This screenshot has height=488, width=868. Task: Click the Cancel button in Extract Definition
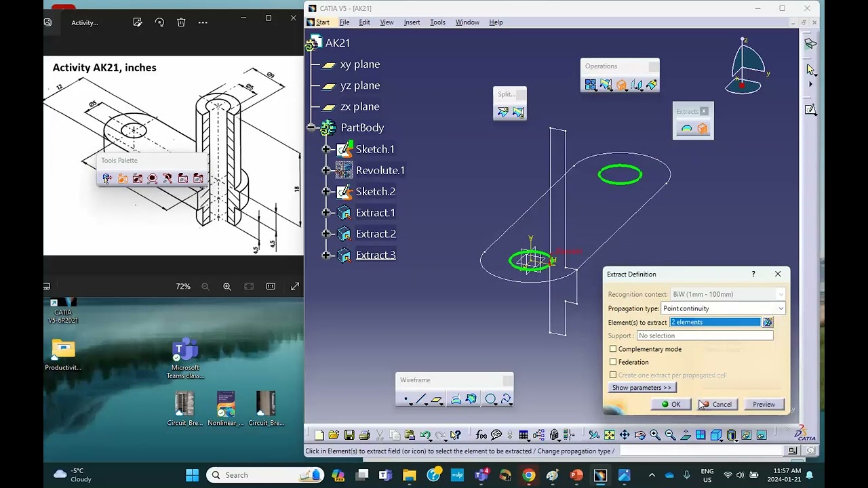click(x=716, y=405)
